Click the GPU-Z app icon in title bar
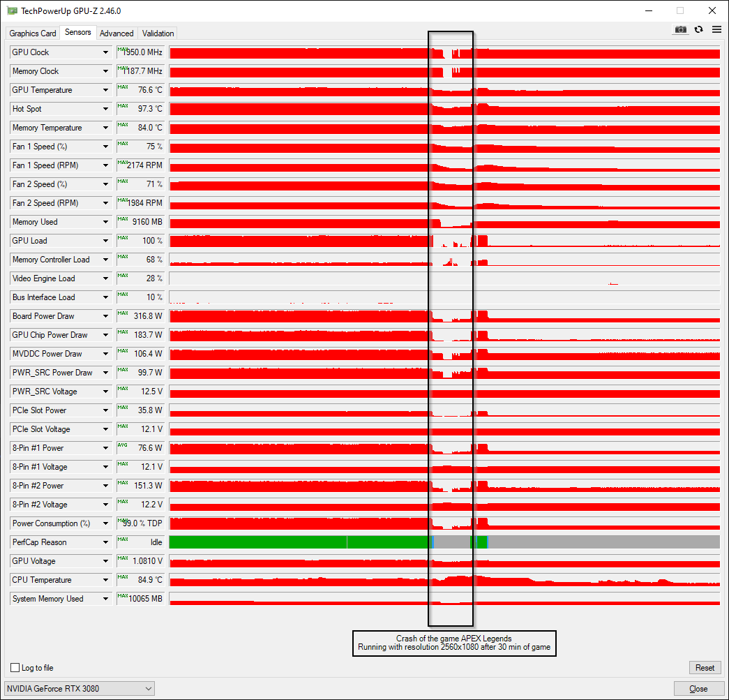 [x=12, y=10]
